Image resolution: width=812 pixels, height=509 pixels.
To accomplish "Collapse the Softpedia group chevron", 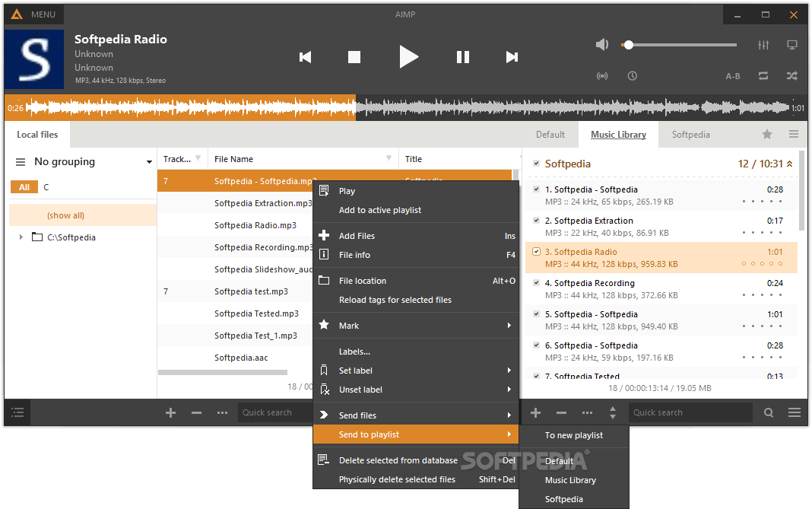I will [789, 164].
